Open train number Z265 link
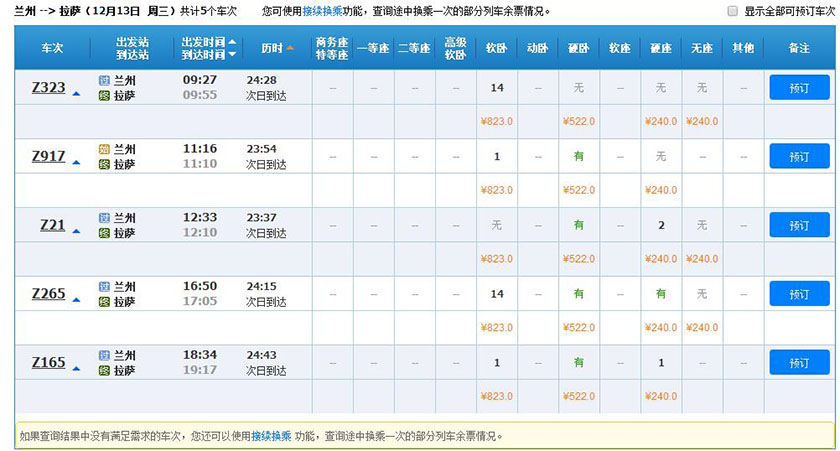840x451 pixels. click(49, 293)
